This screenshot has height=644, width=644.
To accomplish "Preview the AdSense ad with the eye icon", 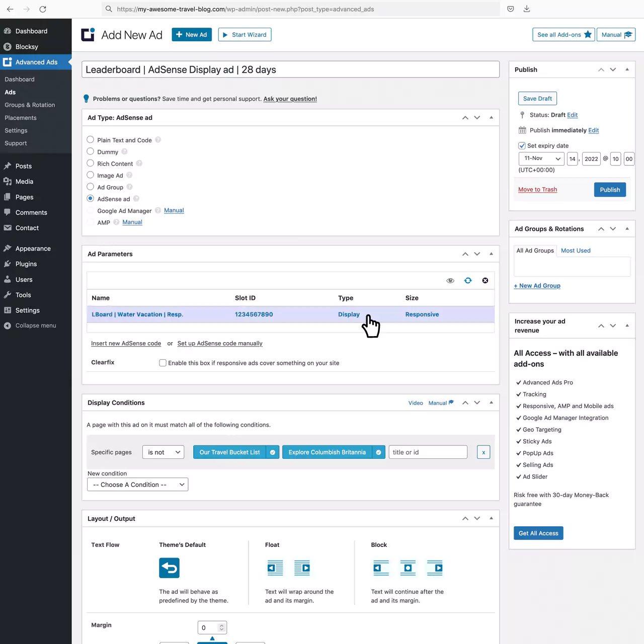I will [450, 281].
